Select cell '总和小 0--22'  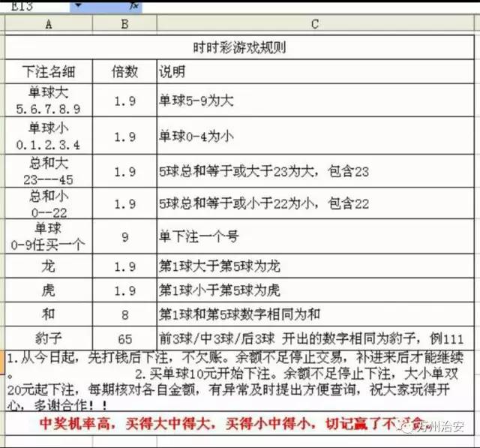pos(49,203)
